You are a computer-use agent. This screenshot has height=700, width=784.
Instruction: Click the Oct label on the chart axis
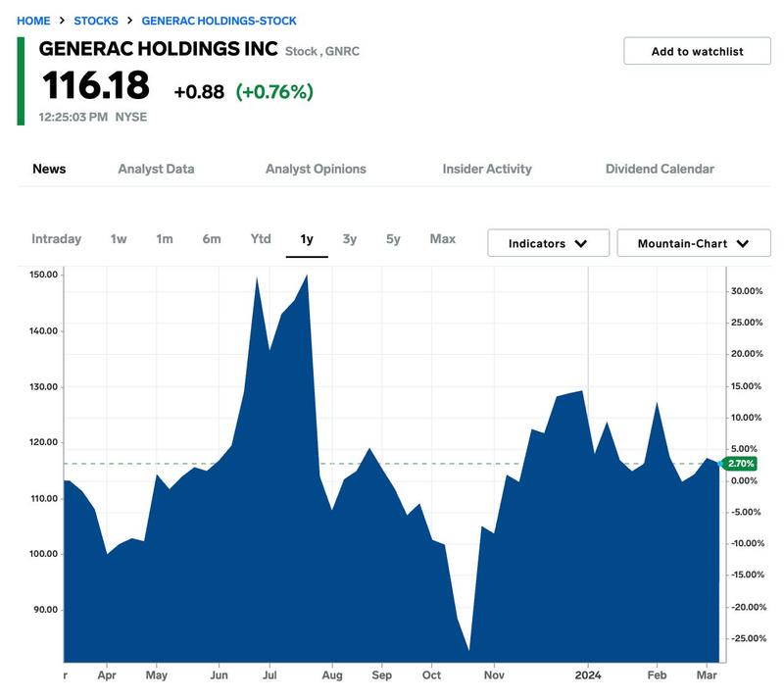431,675
